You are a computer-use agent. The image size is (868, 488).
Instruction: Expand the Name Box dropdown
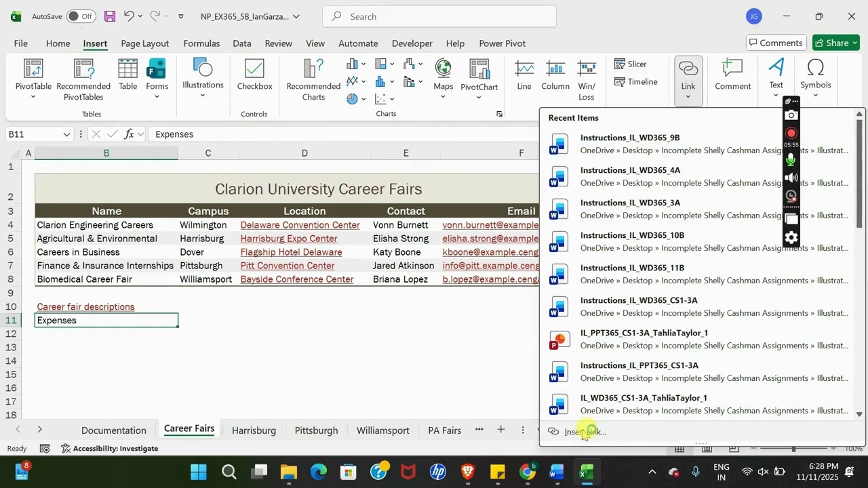(66, 134)
